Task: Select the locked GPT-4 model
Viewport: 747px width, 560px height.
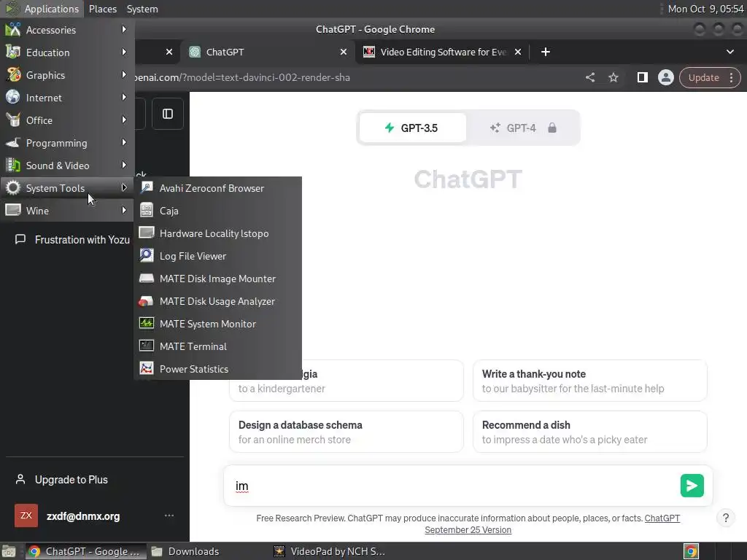Action: click(x=522, y=128)
